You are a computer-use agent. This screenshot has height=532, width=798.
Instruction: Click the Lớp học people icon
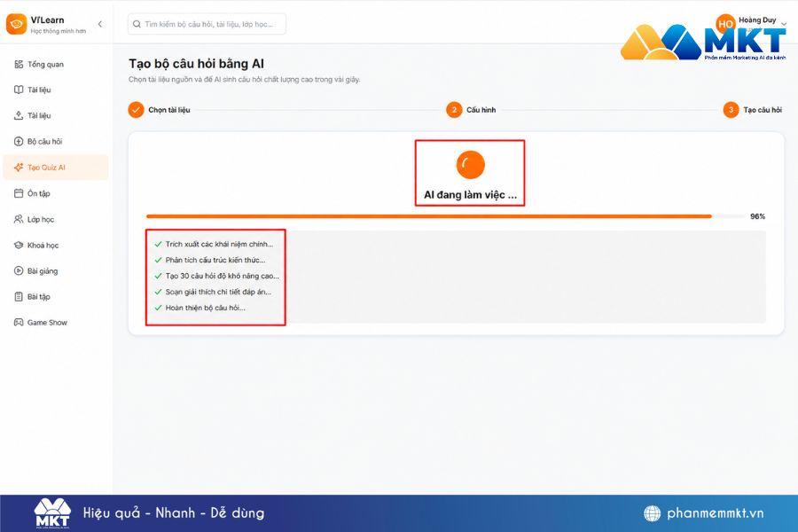(x=19, y=219)
